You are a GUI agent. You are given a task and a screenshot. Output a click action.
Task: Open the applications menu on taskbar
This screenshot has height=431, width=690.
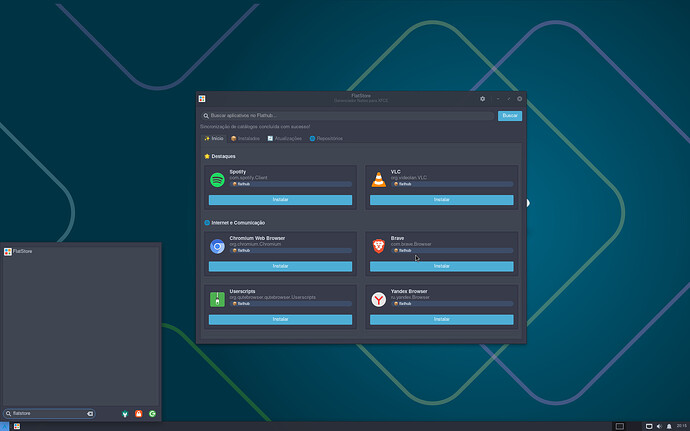4,426
